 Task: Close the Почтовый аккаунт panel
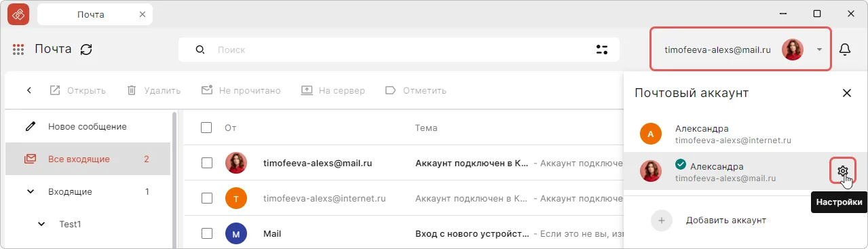846,93
